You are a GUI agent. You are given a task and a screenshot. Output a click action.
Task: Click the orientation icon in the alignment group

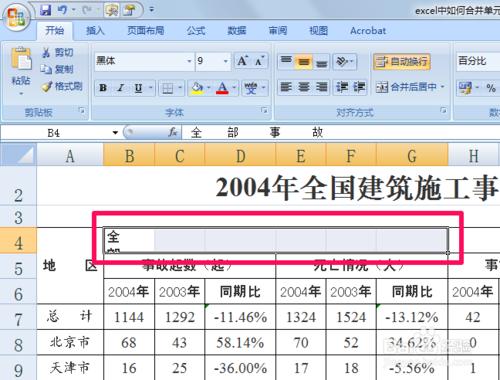[342, 61]
